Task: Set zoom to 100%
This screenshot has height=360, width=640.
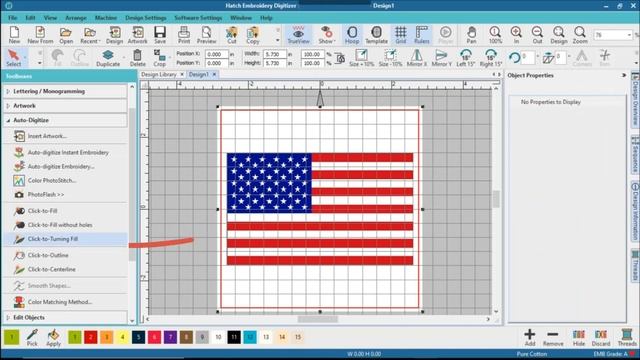Action: click(495, 35)
